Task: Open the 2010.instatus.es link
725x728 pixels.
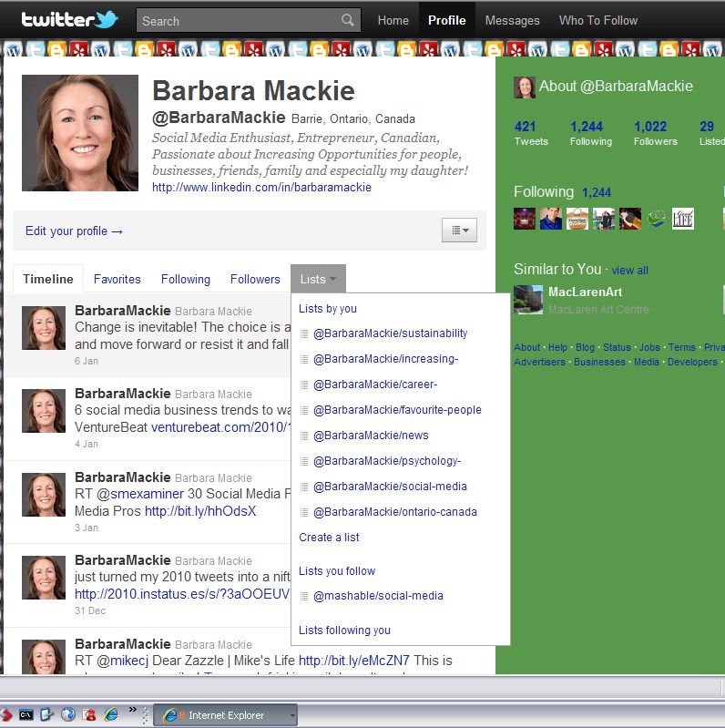Action: (182, 594)
